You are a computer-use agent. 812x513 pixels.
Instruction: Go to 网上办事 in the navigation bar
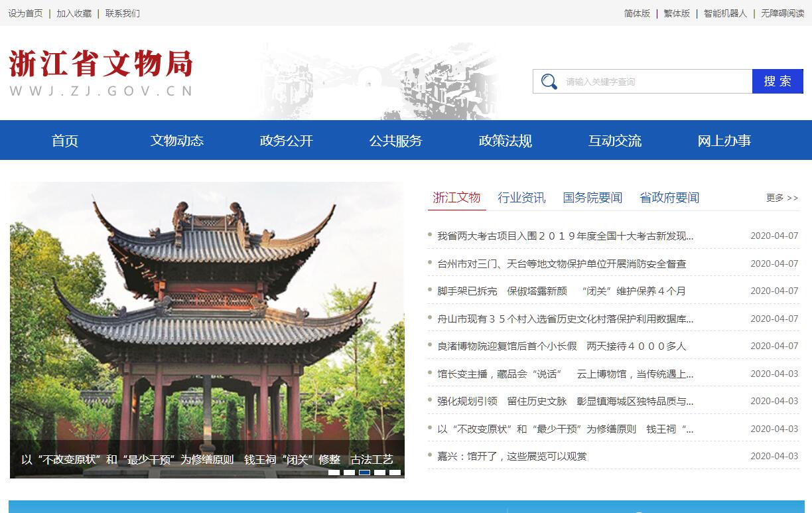pyautogui.click(x=724, y=141)
